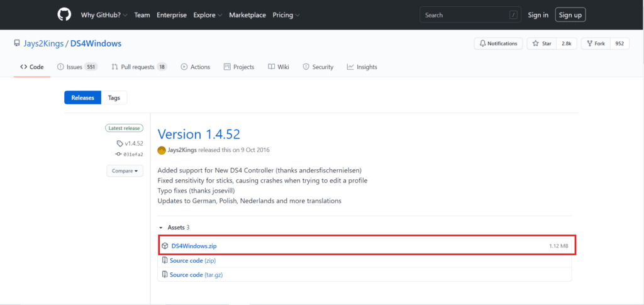The height and width of the screenshot is (305, 644).
Task: Star the repository
Action: click(x=541, y=43)
